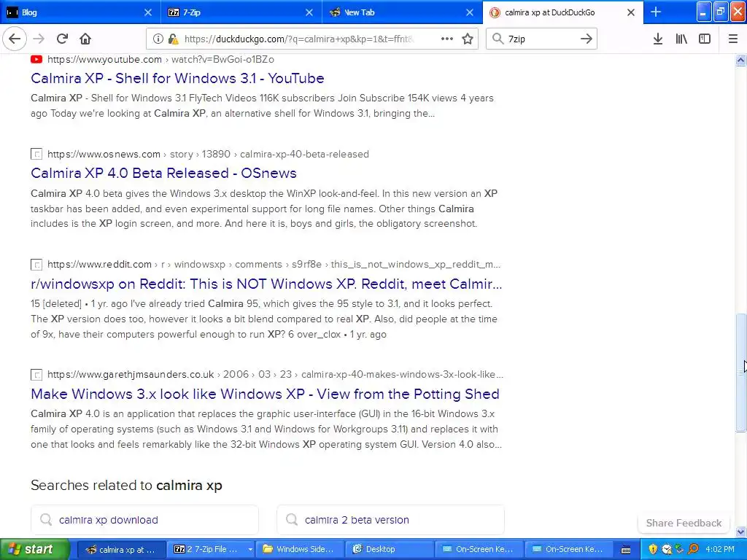This screenshot has width=747, height=560.
Task: Open page actions three-dot menu
Action: [x=447, y=39]
